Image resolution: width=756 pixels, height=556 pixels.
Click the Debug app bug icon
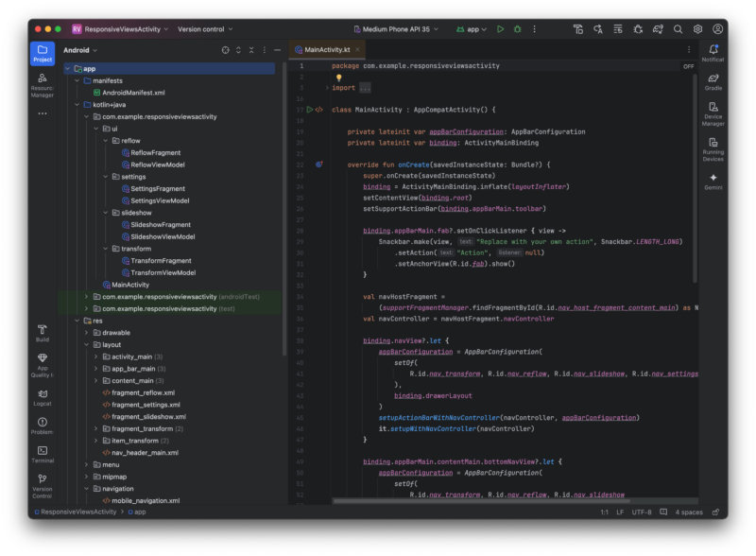(516, 29)
